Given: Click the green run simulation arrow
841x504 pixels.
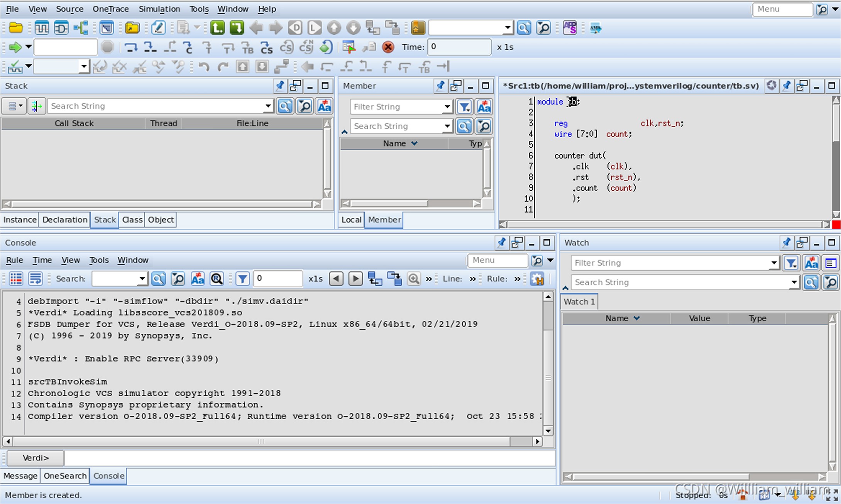Looking at the screenshot, I should 15,47.
